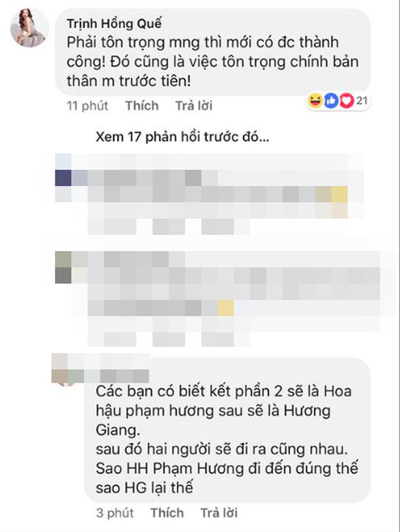
Task: Click the laughing Haha reaction icon
Action: click(x=316, y=101)
